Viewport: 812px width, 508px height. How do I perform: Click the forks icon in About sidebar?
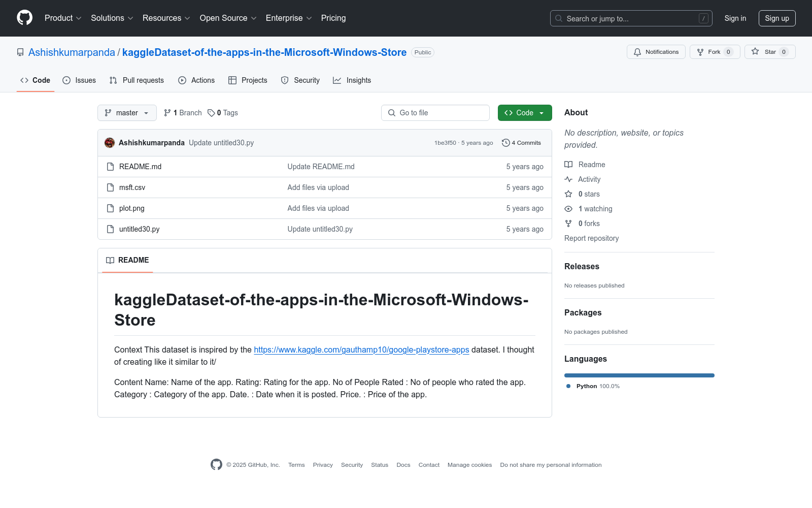click(568, 224)
